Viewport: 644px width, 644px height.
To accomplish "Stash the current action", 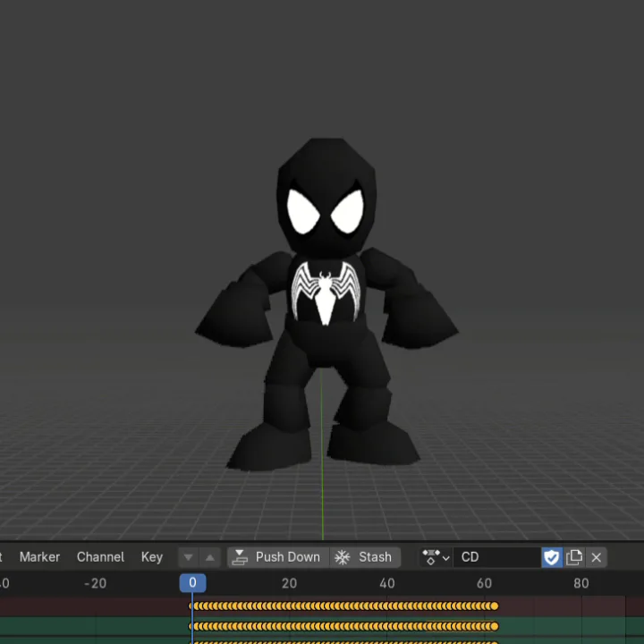I will (365, 557).
